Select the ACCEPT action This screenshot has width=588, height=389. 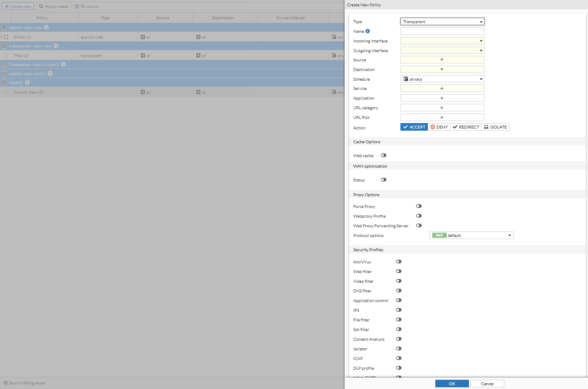414,127
